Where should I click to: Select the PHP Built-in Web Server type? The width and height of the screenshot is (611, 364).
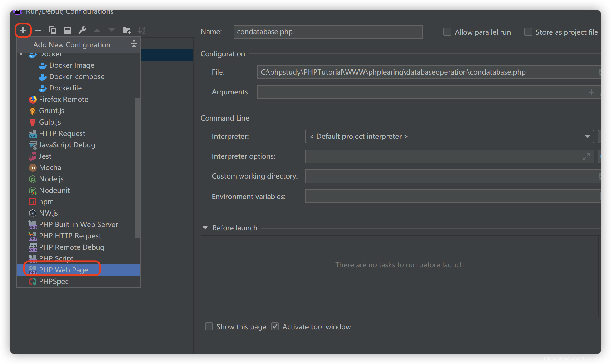click(x=79, y=224)
